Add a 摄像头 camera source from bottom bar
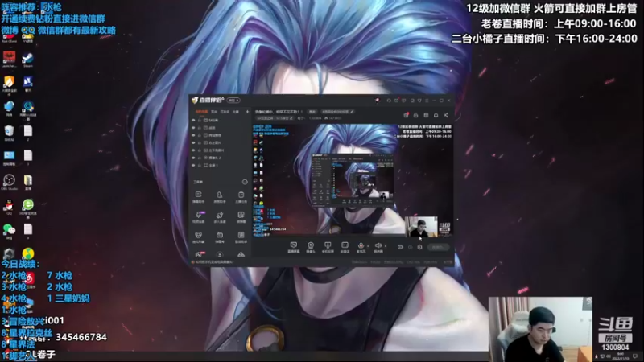 pyautogui.click(x=311, y=247)
